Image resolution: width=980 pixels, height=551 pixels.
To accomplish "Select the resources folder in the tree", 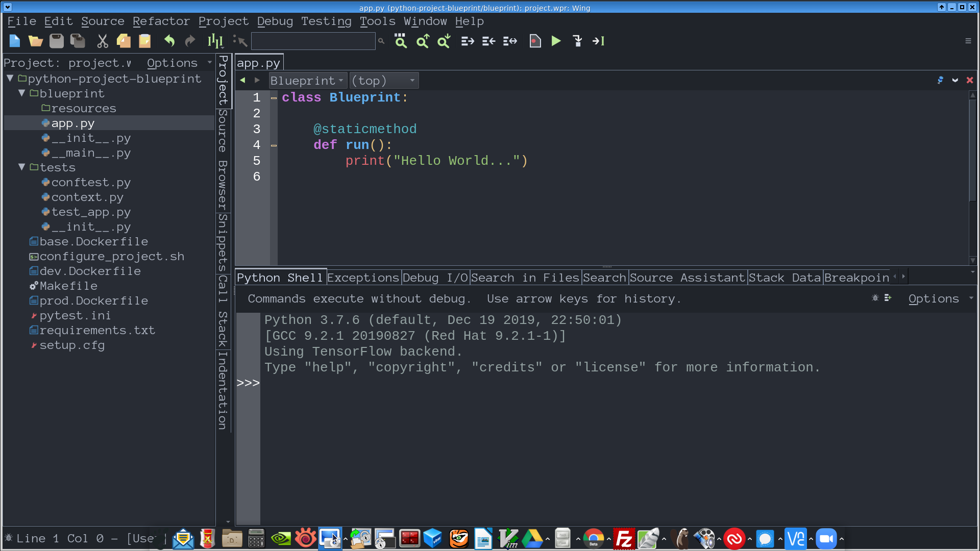I will pos(83,108).
